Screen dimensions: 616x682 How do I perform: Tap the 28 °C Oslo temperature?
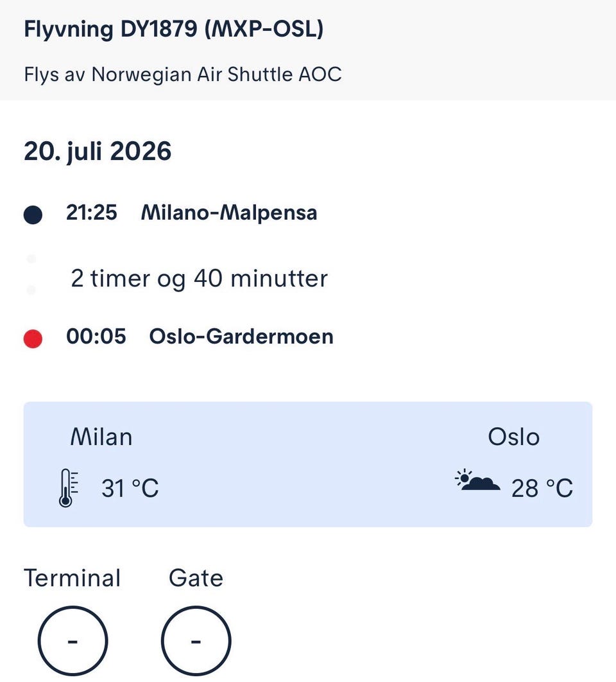(542, 488)
